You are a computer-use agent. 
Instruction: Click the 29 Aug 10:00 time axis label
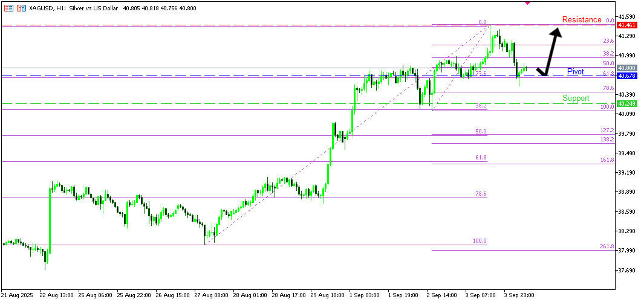point(328,296)
